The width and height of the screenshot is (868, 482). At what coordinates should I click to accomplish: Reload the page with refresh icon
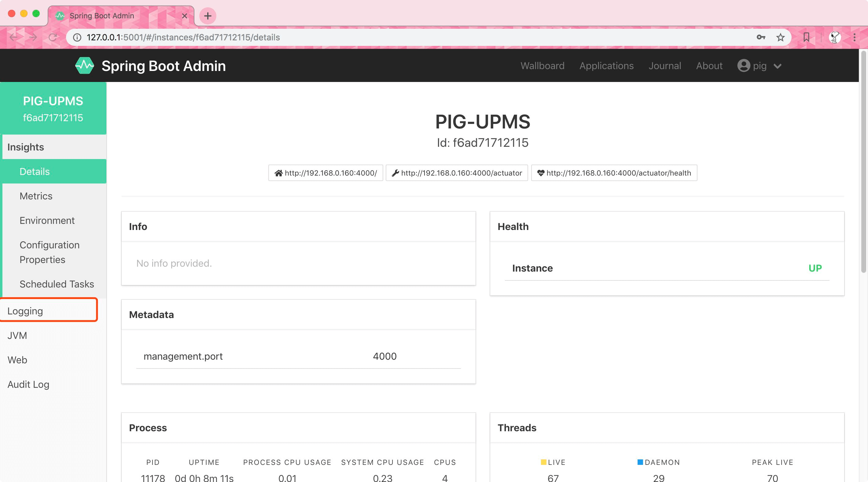point(53,37)
